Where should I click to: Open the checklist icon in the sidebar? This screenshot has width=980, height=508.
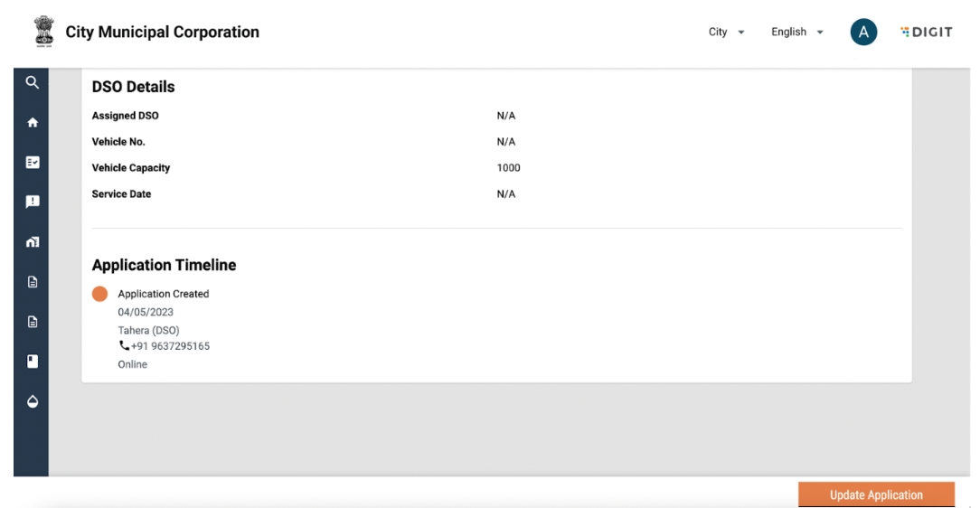tap(32, 162)
